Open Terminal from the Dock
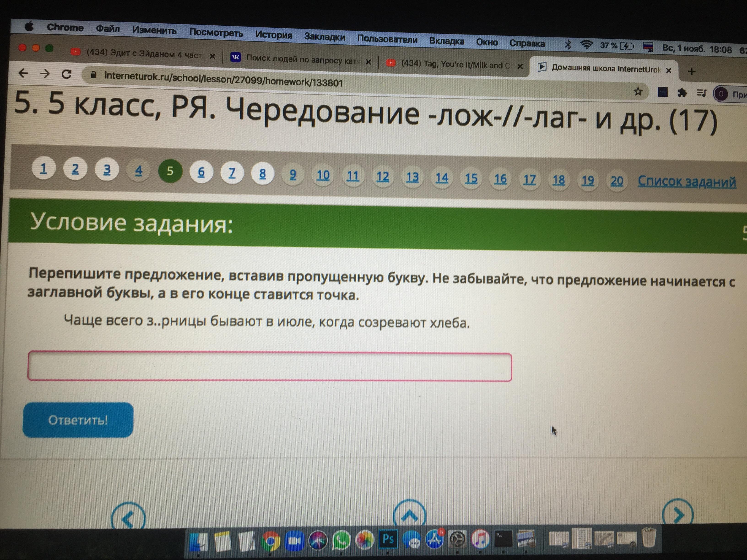 tap(503, 538)
